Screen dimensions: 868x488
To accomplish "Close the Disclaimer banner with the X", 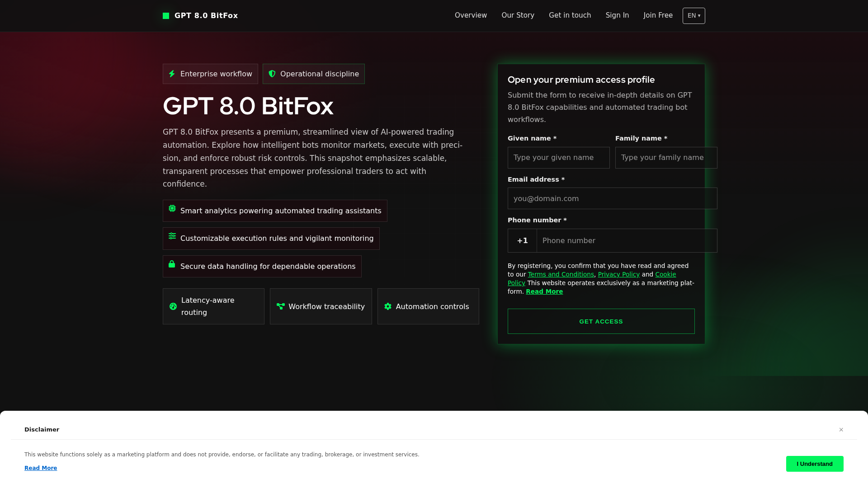I will tap(841, 430).
